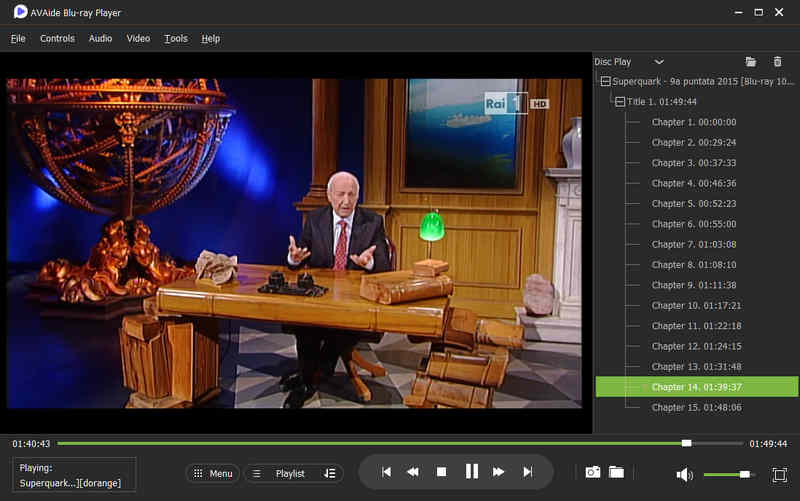800x501 pixels.
Task: Take a snapshot with the camera icon
Action: tap(592, 472)
